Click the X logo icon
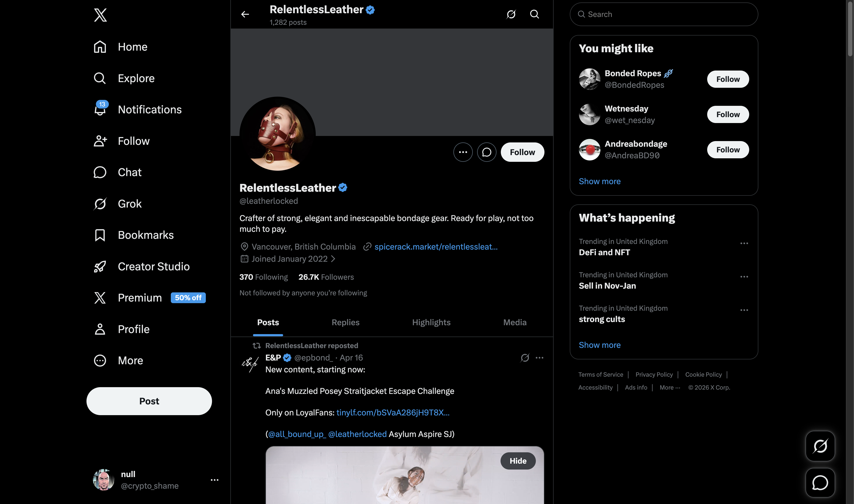 pyautogui.click(x=100, y=15)
